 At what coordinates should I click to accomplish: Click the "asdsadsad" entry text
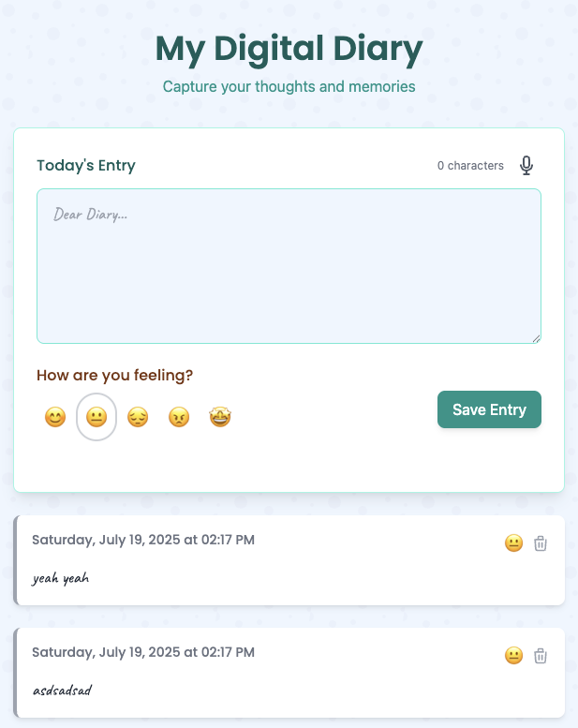click(62, 691)
